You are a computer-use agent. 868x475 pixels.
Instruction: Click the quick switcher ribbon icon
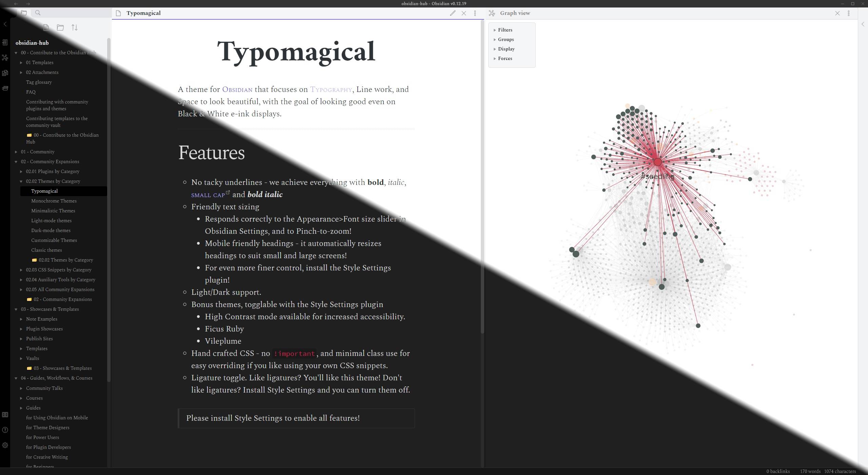(5, 42)
